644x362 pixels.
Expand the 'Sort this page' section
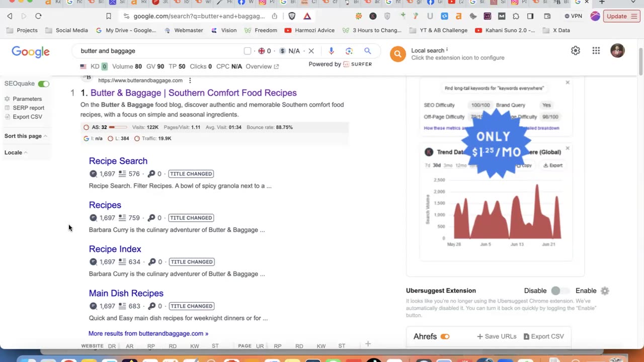pos(26,136)
